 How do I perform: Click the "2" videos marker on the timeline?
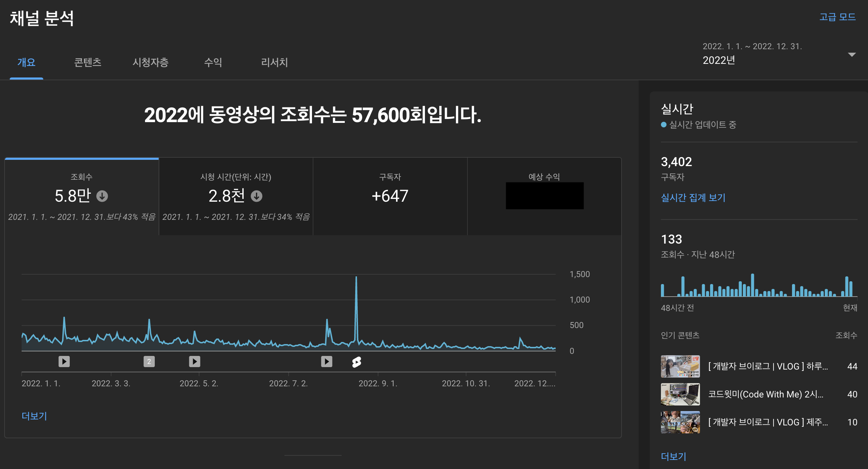pos(149,362)
